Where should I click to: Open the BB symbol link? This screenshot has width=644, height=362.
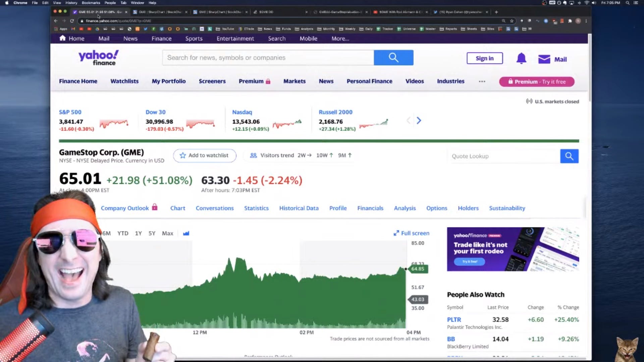pos(451,339)
